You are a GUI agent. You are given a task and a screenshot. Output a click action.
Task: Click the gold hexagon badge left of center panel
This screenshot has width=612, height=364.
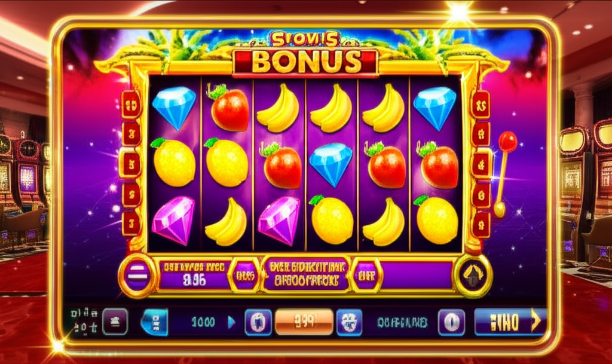click(244, 276)
